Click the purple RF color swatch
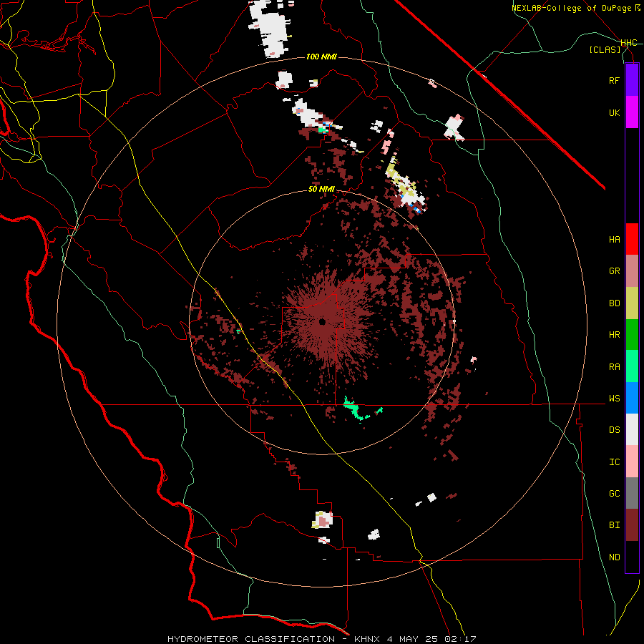Viewport: 644px width, 644px height. [x=632, y=80]
